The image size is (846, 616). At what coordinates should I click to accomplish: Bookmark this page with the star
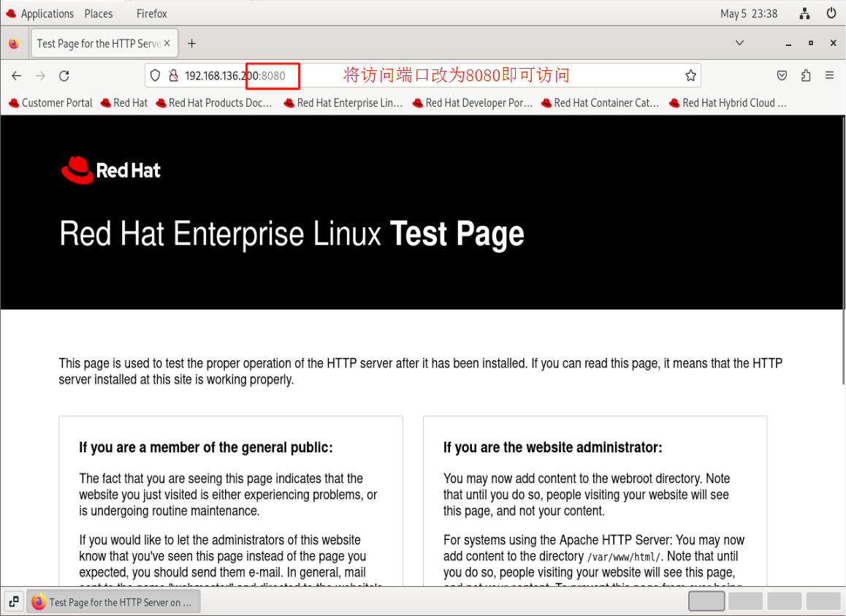tap(690, 75)
